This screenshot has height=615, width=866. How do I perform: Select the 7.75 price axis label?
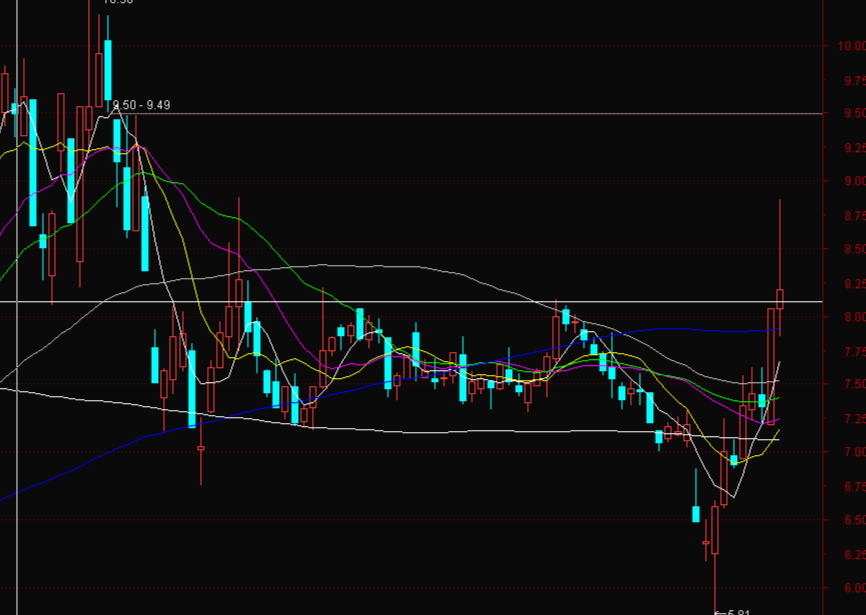854,352
